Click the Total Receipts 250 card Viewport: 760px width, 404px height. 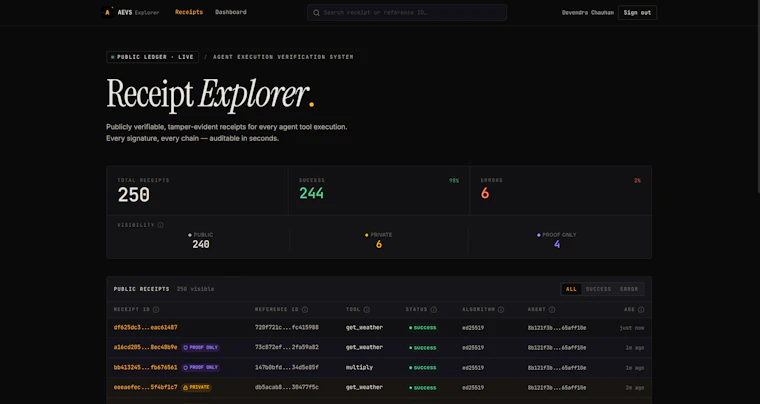point(197,190)
